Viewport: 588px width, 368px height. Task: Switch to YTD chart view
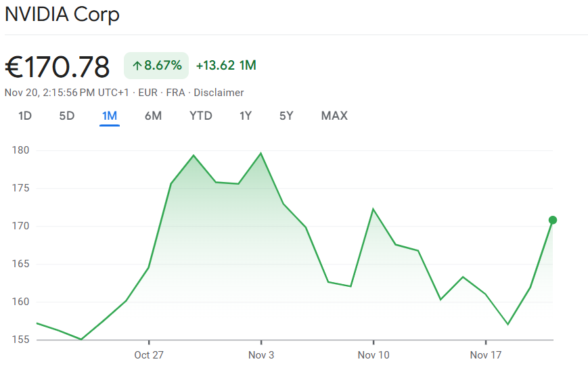(x=200, y=116)
